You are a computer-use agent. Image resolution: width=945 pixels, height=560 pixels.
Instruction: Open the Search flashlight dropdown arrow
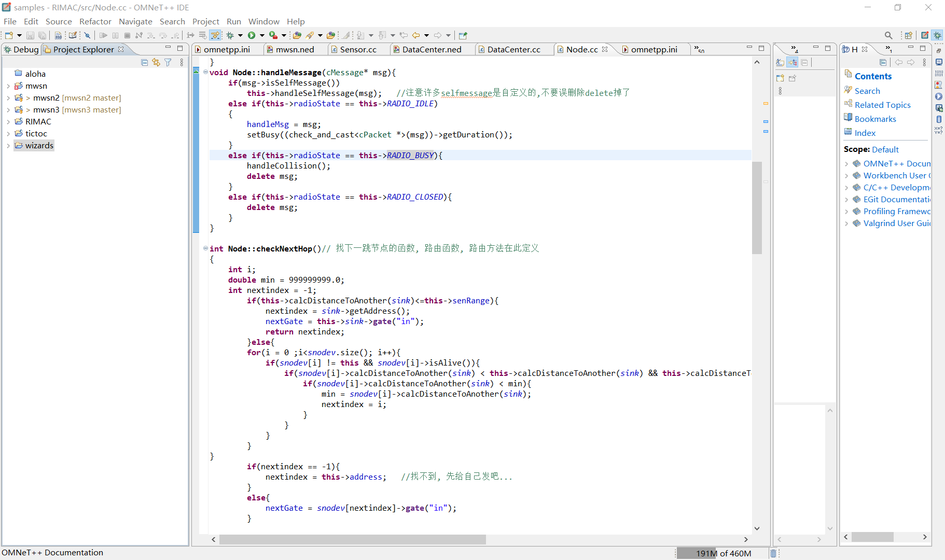[x=320, y=35]
